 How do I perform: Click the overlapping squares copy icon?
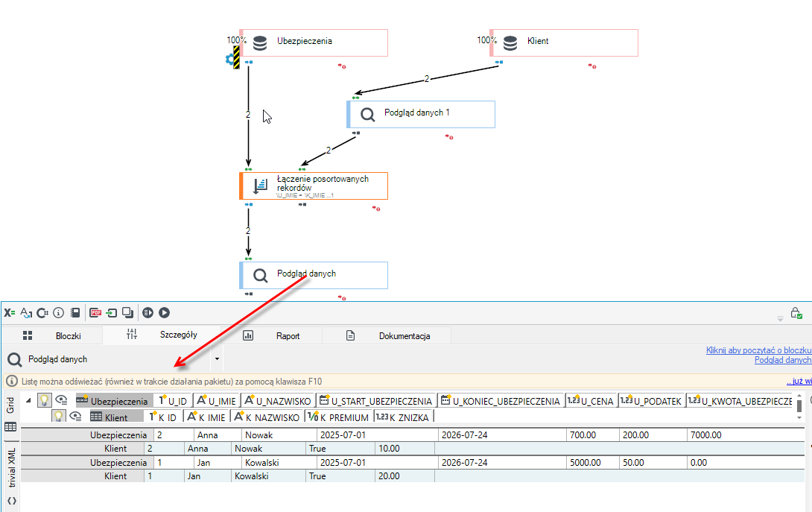[127, 312]
